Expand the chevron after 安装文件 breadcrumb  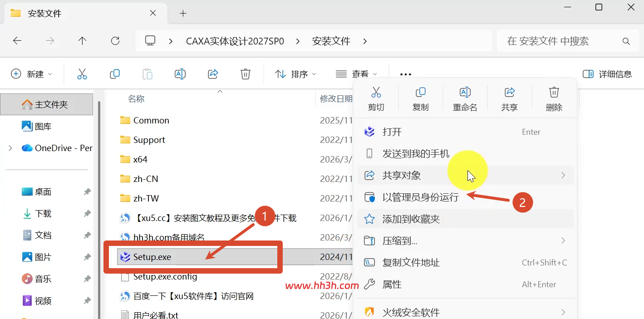[x=365, y=41]
